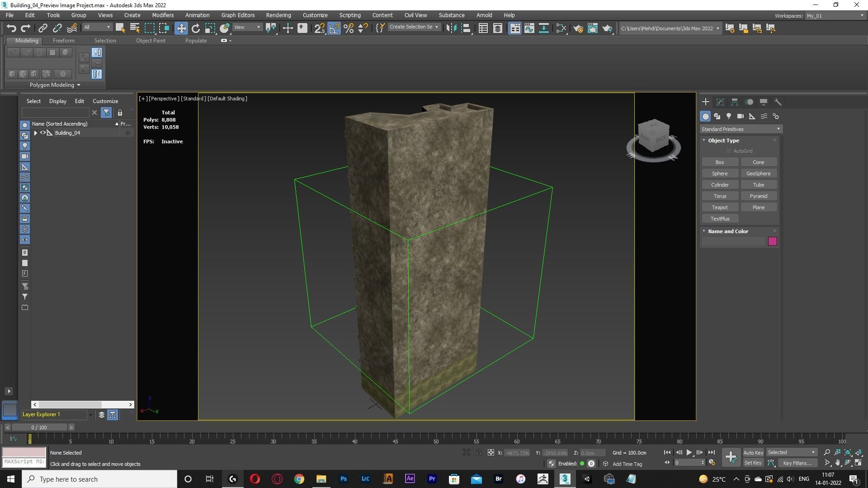Select the Select and Link tool
The height and width of the screenshot is (488, 868).
point(42,28)
